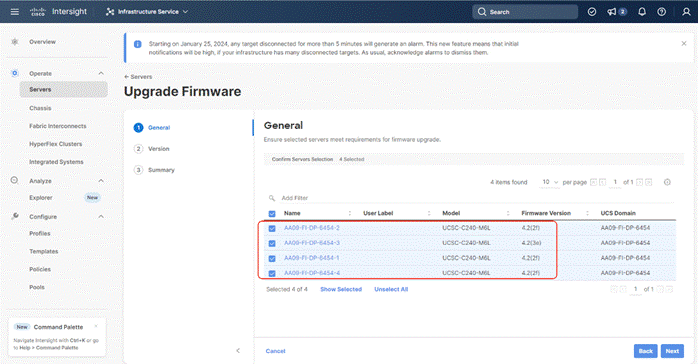Click Unselect All link
Viewport: 698px width, 364px height.
pyautogui.click(x=391, y=289)
